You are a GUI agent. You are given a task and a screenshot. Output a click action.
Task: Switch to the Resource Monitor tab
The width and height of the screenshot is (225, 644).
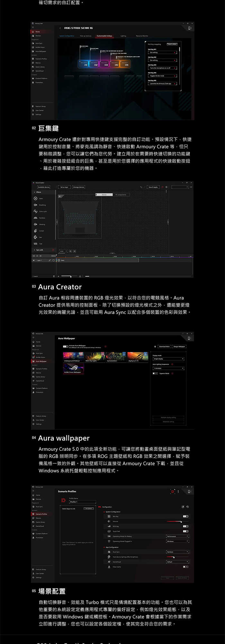pyautogui.click(x=142, y=36)
